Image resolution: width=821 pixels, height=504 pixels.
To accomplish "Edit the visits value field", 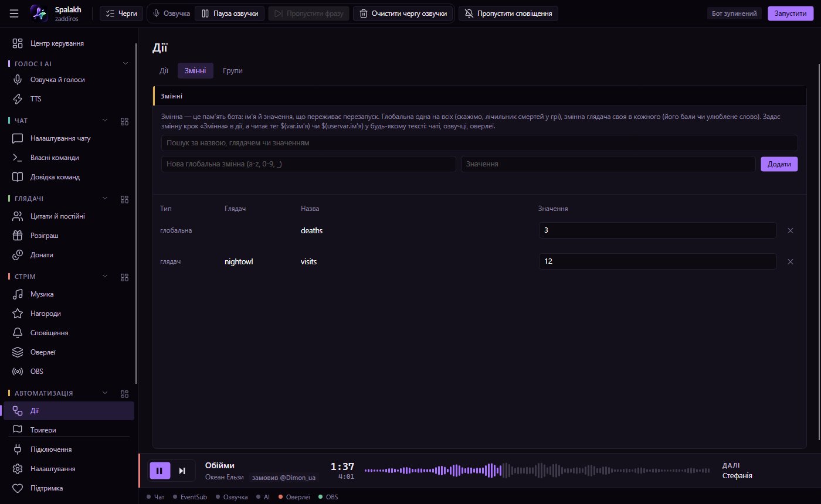I will (658, 261).
